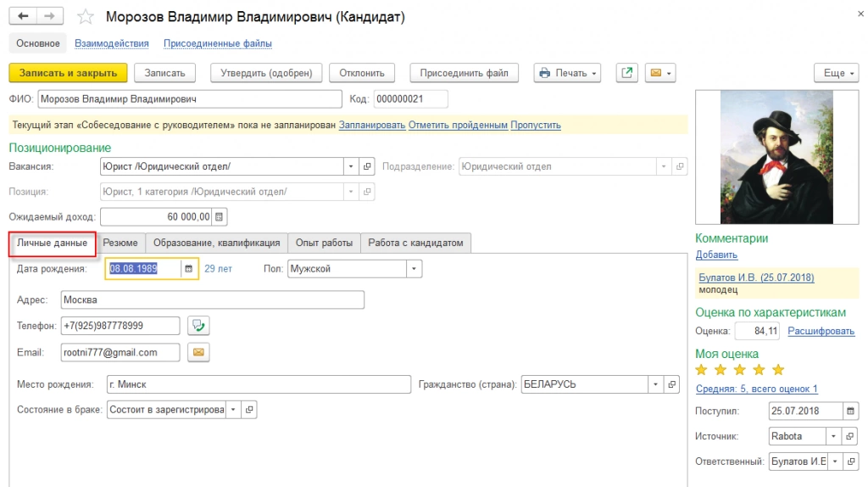Image resolution: width=868 pixels, height=487 pixels.
Task: Open the Вакансия record with the open icon
Action: (367, 166)
